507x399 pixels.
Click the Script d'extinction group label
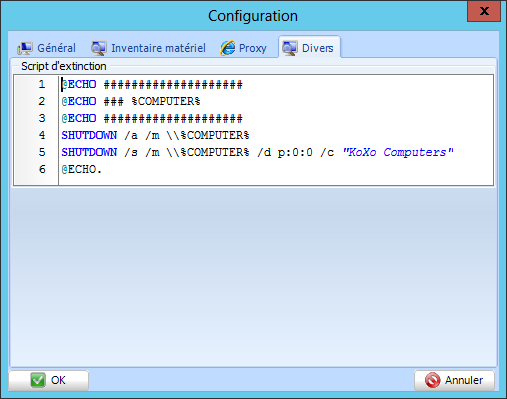[64, 66]
